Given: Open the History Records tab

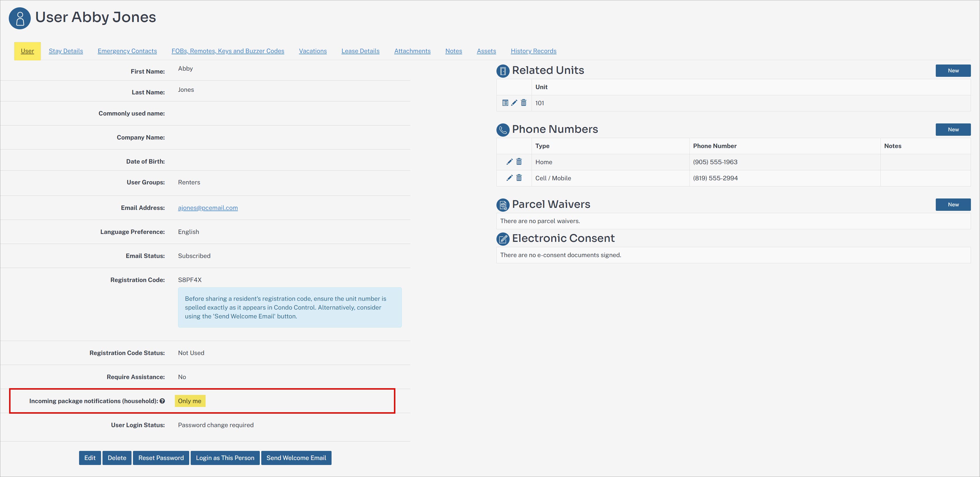Looking at the screenshot, I should pyautogui.click(x=533, y=51).
